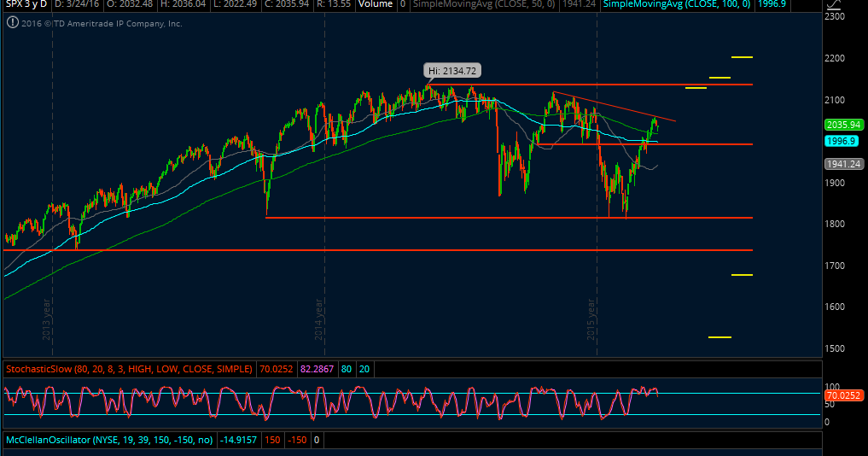The image size is (868, 456).
Task: Click the 2013 year vertical label
Action: (x=46, y=319)
